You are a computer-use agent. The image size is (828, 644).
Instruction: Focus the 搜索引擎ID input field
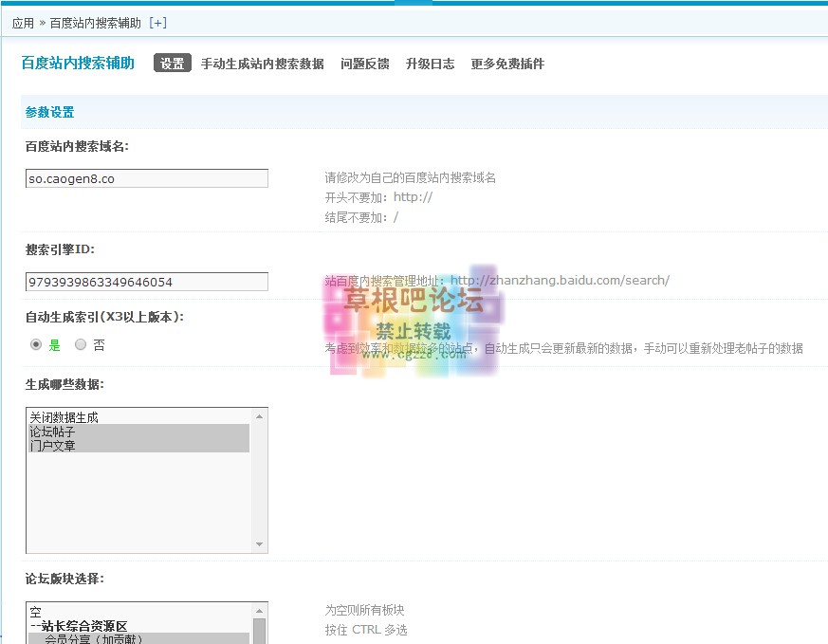(147, 282)
